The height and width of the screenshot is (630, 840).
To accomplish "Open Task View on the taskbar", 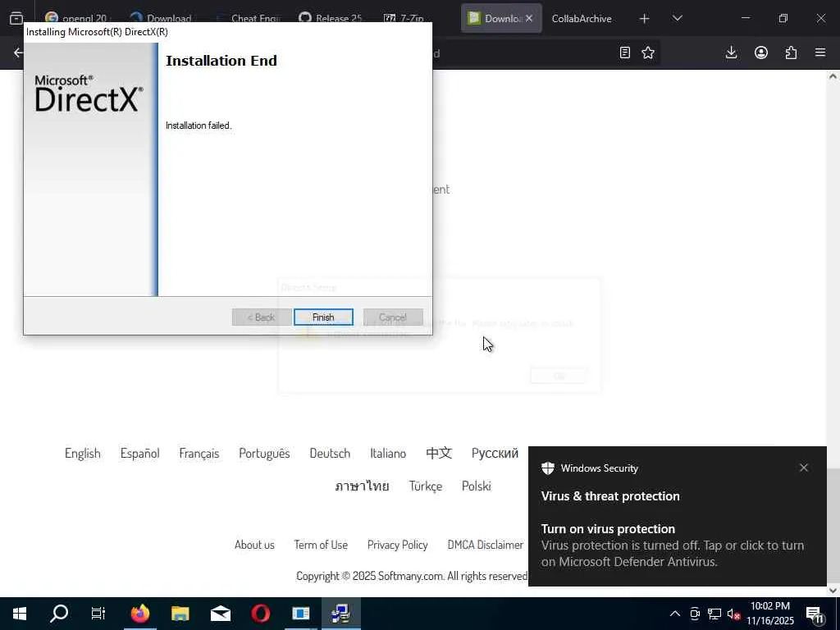I will point(98,614).
